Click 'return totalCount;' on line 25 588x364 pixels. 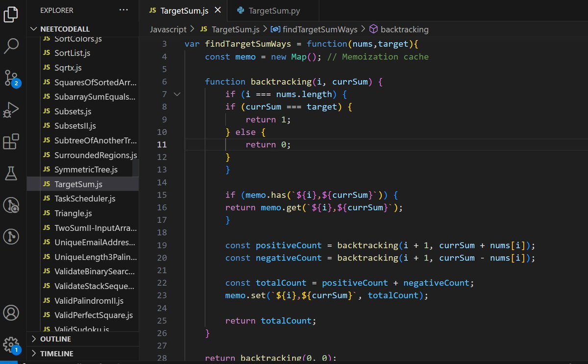click(271, 320)
